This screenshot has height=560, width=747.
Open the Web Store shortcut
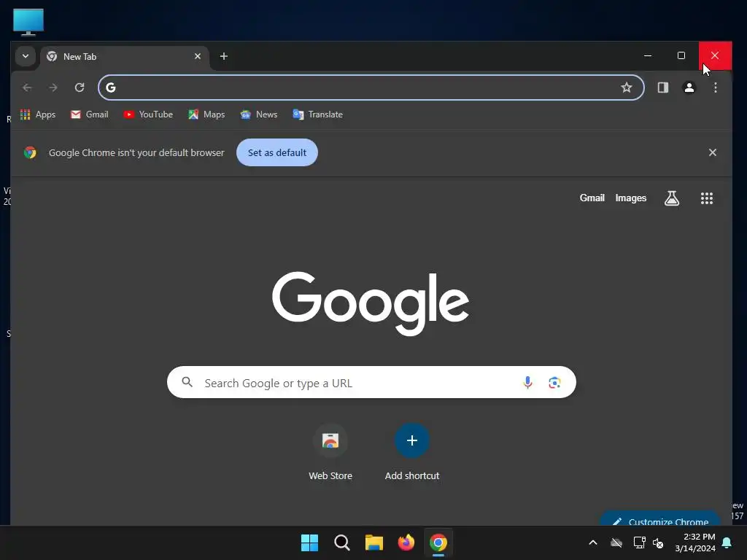coord(330,452)
